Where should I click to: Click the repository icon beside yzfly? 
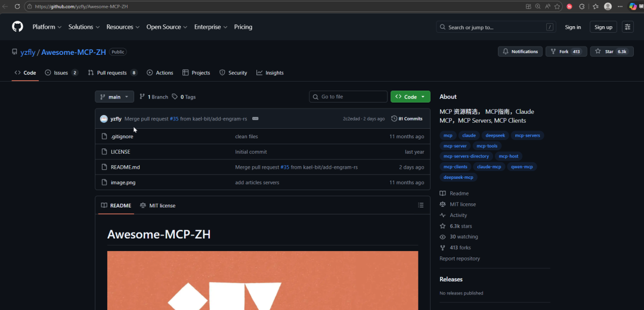(x=15, y=52)
